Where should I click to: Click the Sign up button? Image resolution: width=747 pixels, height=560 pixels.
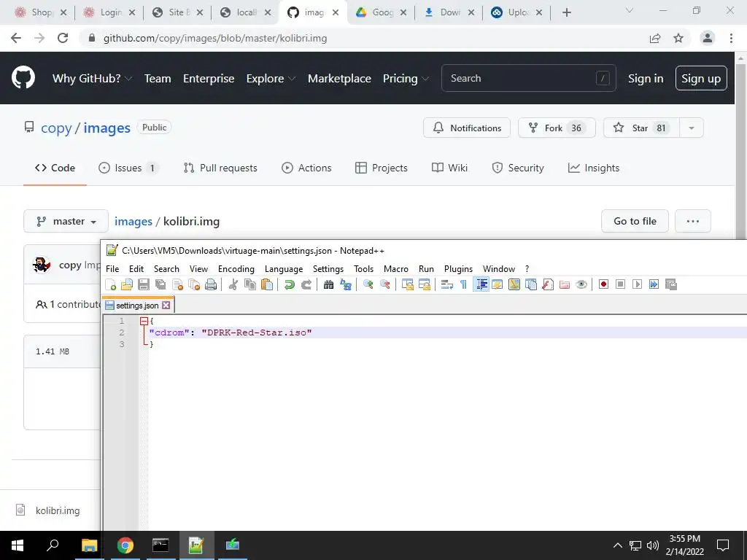pos(701,79)
